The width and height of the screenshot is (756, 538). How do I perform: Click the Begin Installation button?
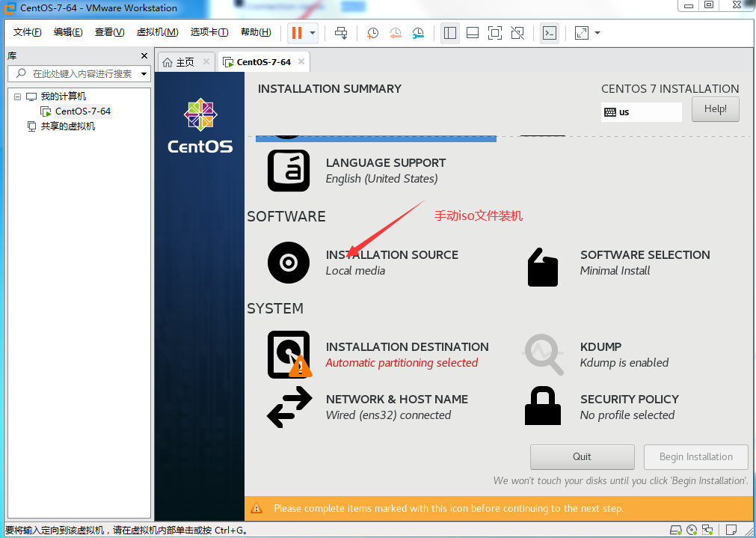point(695,457)
